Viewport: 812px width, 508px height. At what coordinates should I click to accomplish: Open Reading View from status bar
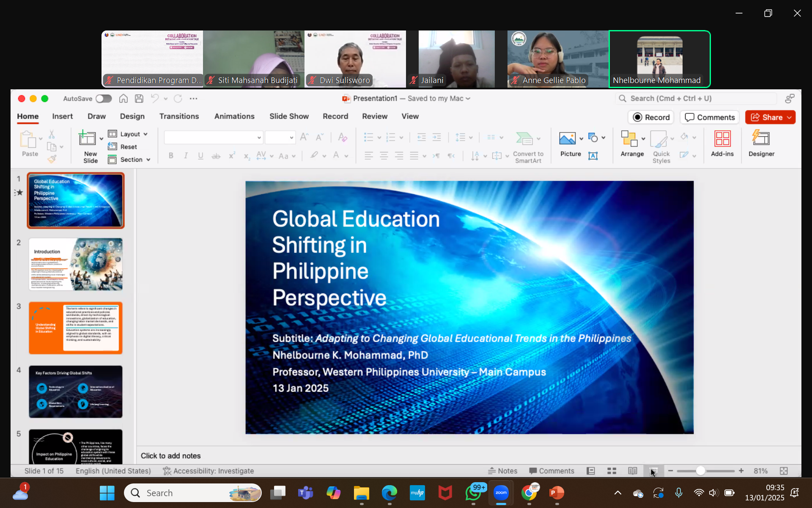point(632,471)
